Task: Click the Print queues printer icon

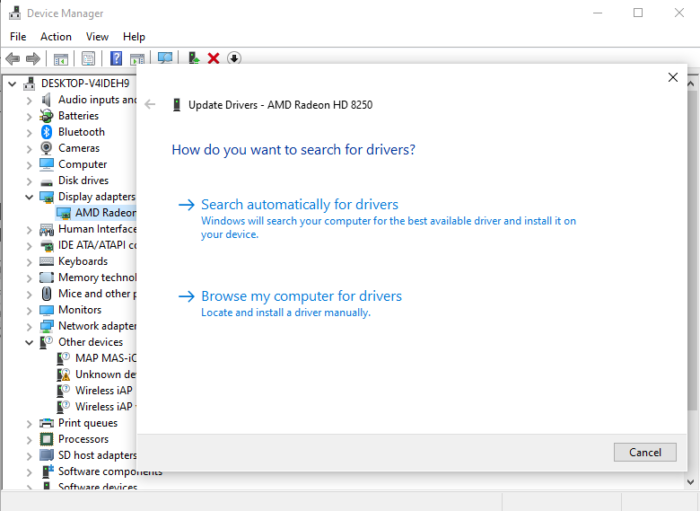Action: [x=46, y=423]
